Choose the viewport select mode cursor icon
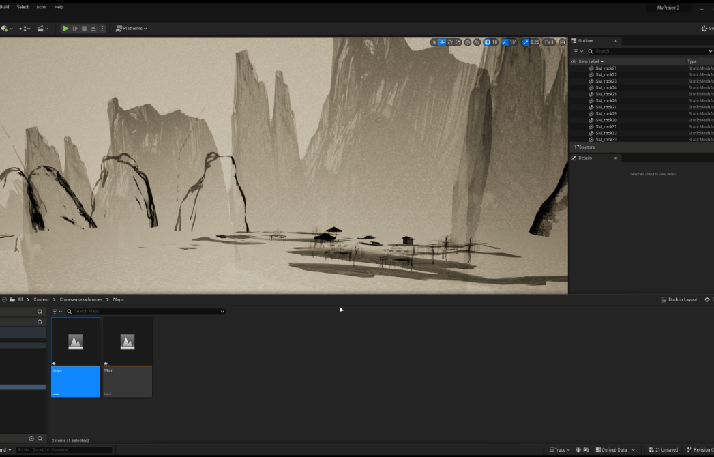 434,42
